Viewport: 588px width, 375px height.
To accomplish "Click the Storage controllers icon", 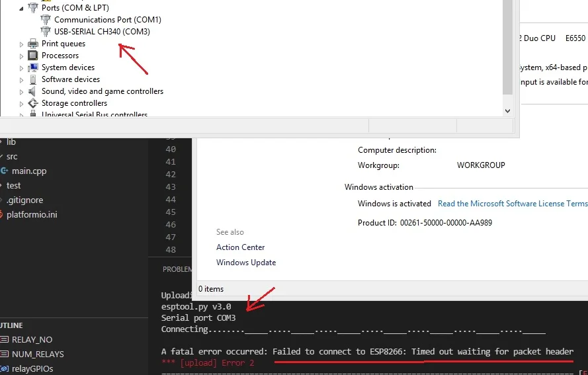I will [x=33, y=103].
